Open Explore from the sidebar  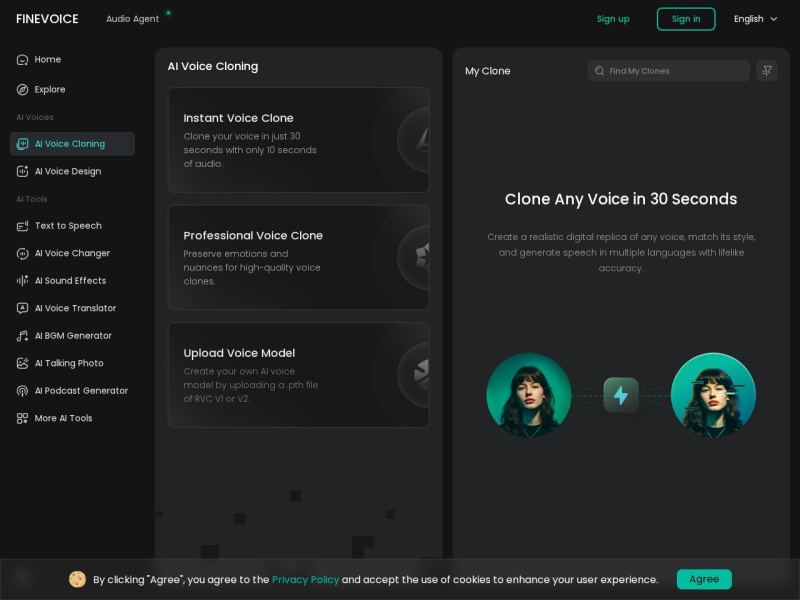click(72, 90)
